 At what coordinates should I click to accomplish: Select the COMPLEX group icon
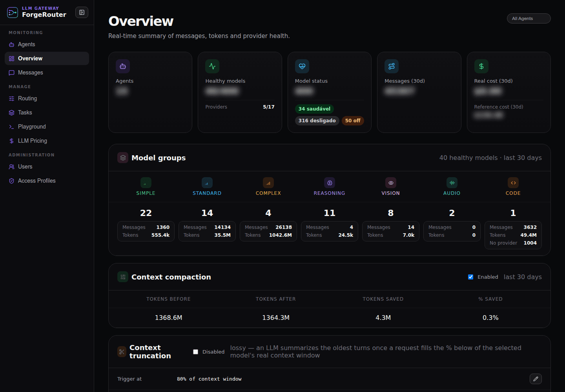(268, 183)
